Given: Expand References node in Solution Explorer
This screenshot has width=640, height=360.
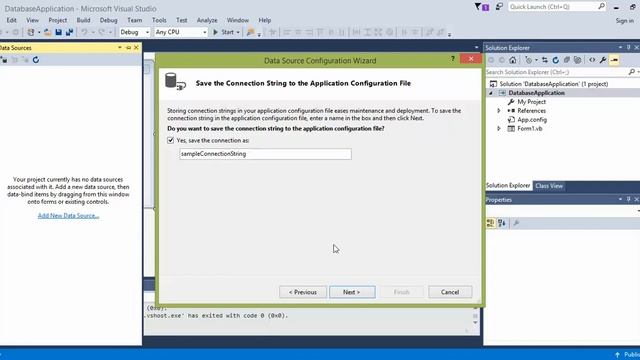Looking at the screenshot, I should coord(499,111).
